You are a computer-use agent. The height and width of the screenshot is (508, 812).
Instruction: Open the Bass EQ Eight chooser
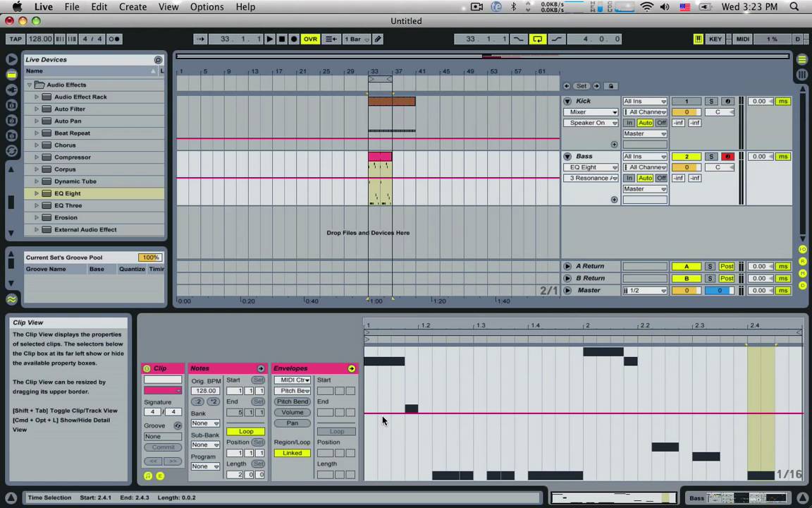pos(591,167)
